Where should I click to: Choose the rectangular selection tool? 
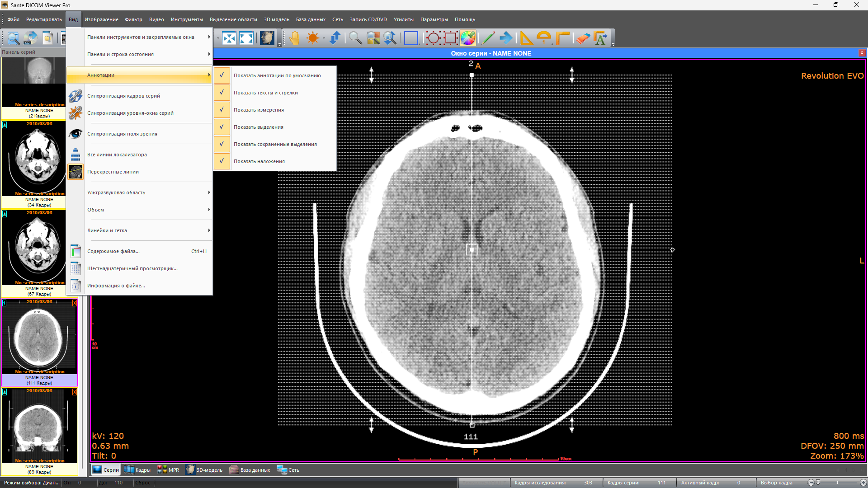pyautogui.click(x=451, y=38)
